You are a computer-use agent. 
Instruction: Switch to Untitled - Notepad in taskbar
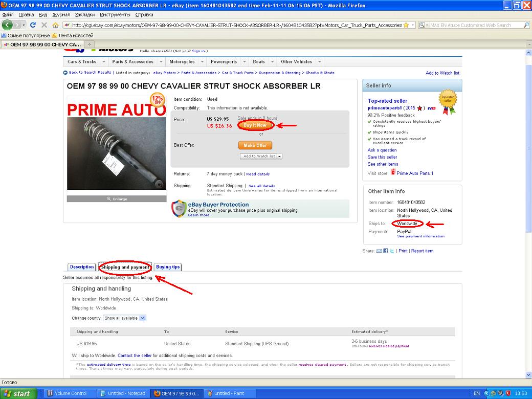[123, 393]
